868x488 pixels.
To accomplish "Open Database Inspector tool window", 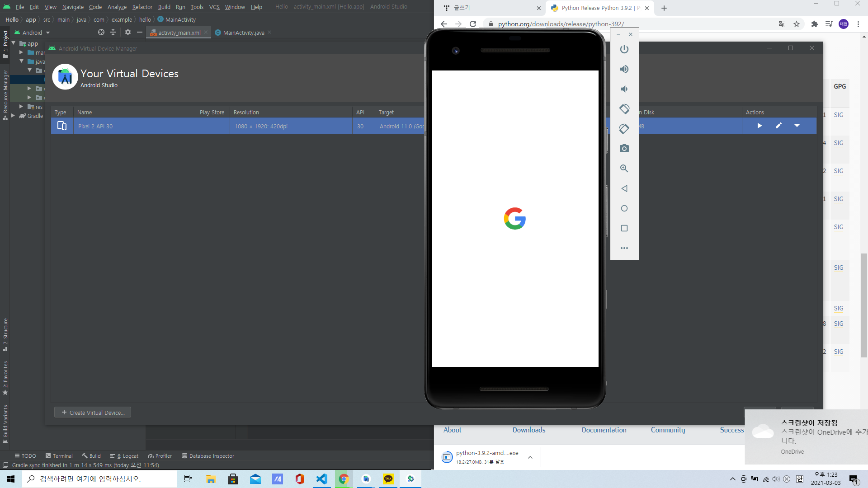I will pyautogui.click(x=208, y=456).
